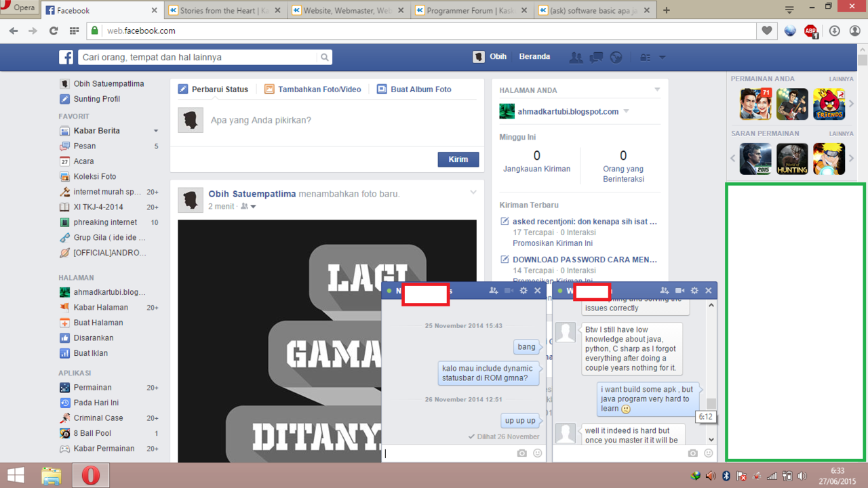This screenshot has width=868, height=488.
Task: Open DOWNLOAD PASSWORD CARA MEN post link
Action: point(585,260)
